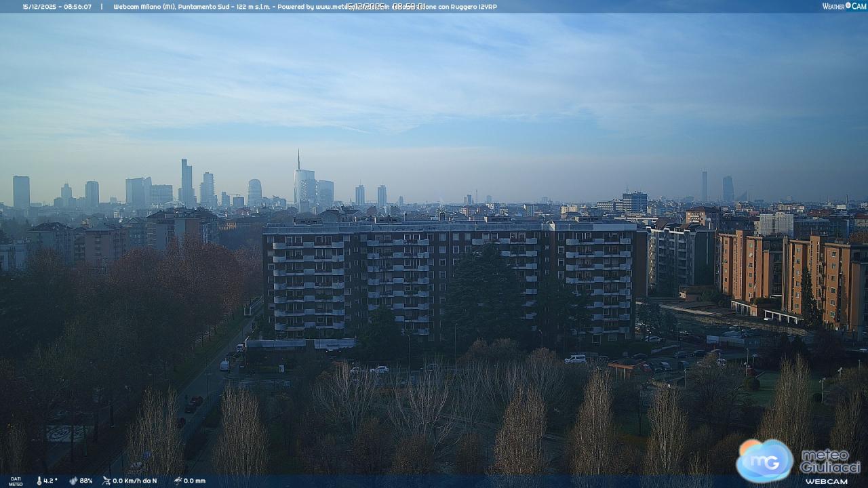Click the 0.0 mm rainfall reading
The width and height of the screenshot is (868, 488).
point(195,481)
